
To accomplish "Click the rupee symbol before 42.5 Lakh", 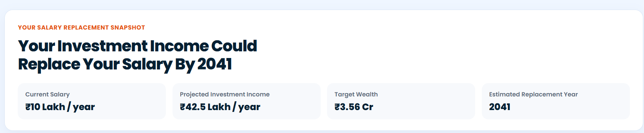I will tap(183, 107).
